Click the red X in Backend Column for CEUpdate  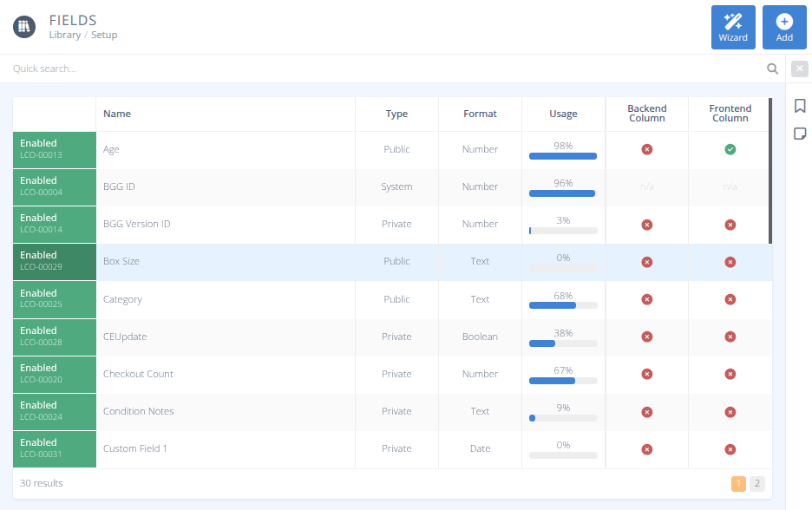coord(646,337)
